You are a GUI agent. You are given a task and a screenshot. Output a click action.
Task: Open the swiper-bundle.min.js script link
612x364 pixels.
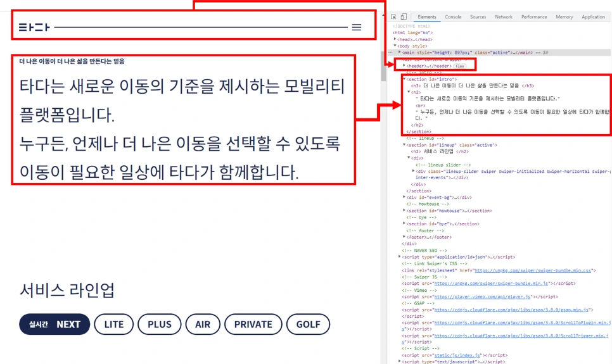(x=491, y=283)
